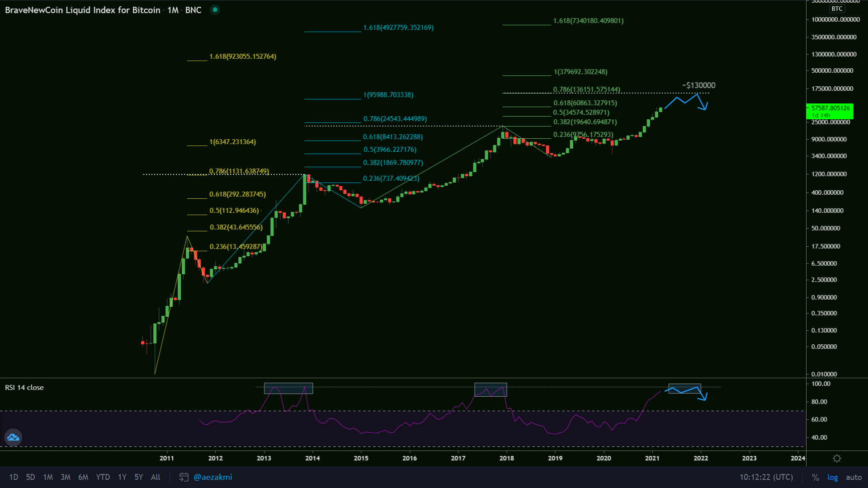
Task: Click the BraveNewCoin Liquid Index chart title
Action: 83,10
